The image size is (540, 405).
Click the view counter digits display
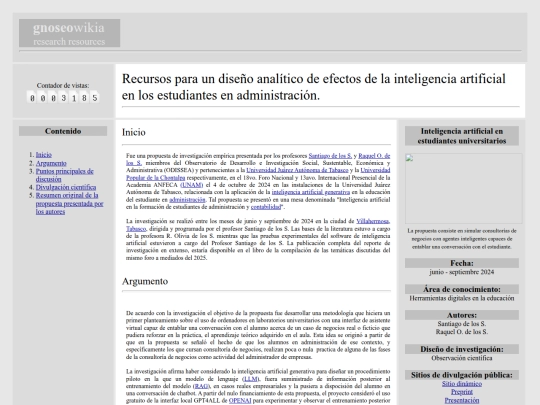tap(63, 98)
